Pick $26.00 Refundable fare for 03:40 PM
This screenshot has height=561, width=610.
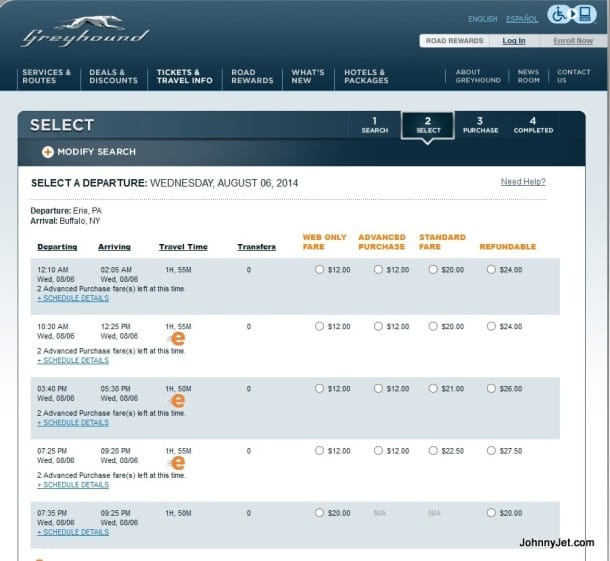coord(491,388)
